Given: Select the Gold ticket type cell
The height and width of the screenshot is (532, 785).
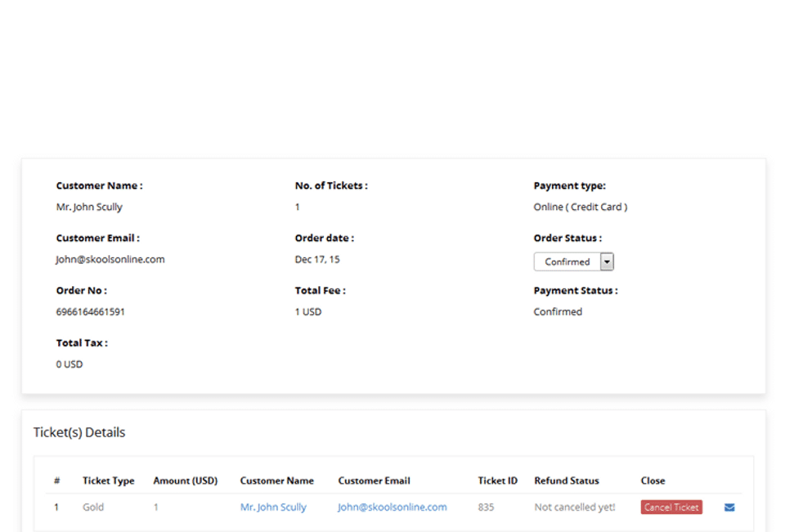Looking at the screenshot, I should [93, 507].
